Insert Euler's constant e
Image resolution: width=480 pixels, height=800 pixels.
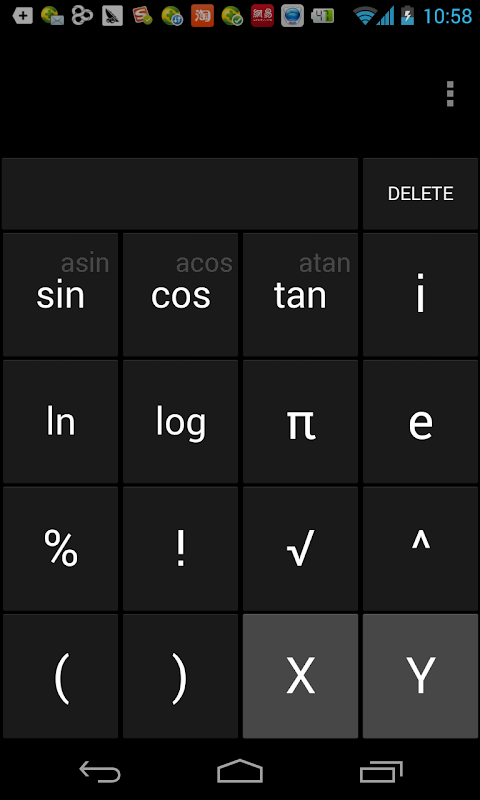(420, 421)
